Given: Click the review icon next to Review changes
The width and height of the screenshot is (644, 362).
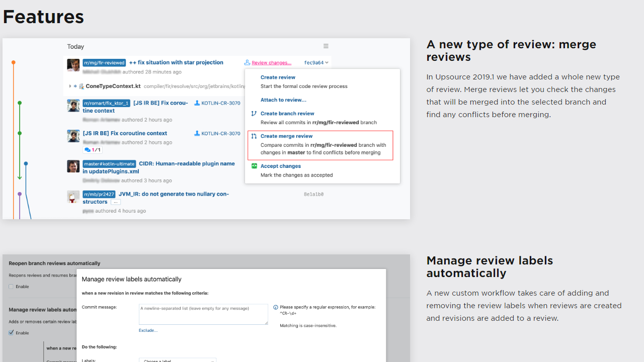Looking at the screenshot, I should tap(247, 63).
